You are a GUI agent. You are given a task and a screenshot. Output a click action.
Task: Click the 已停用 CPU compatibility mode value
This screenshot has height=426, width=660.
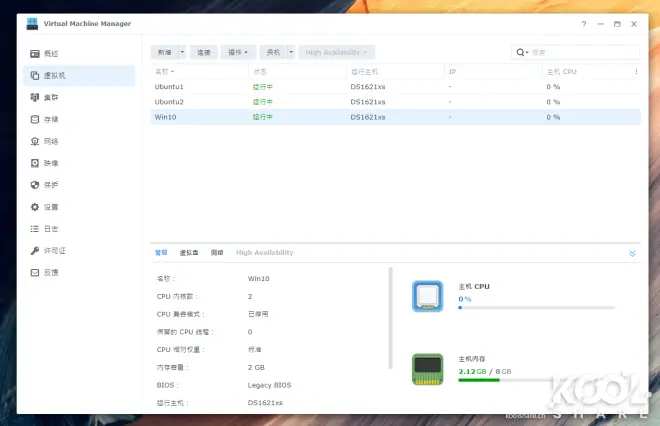[258, 314]
